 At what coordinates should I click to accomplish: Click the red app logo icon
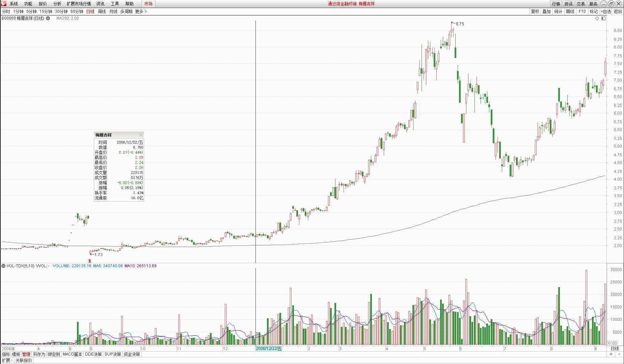point(4,4)
